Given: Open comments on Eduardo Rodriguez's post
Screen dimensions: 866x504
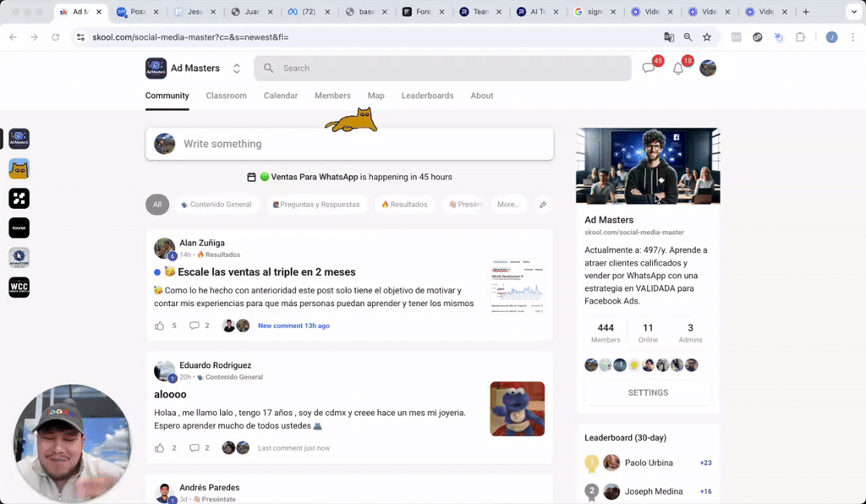Looking at the screenshot, I should 195,447.
